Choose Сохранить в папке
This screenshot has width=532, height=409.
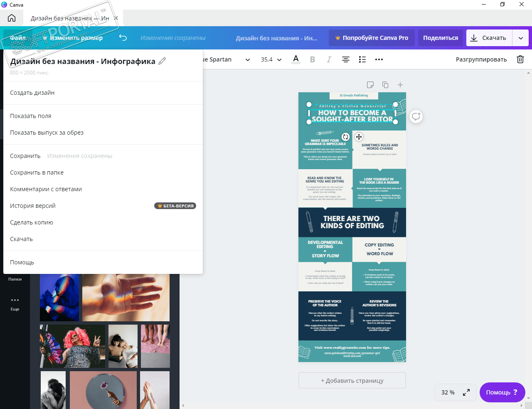103,172
